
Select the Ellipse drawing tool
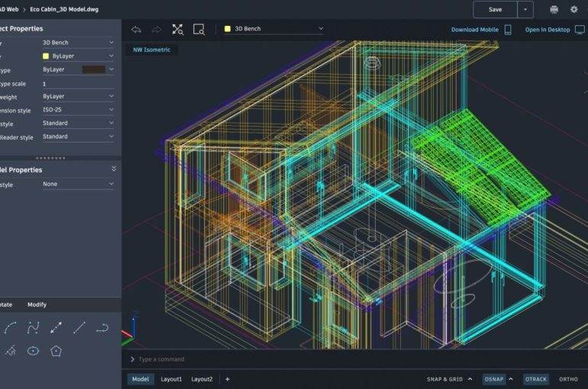(x=33, y=351)
